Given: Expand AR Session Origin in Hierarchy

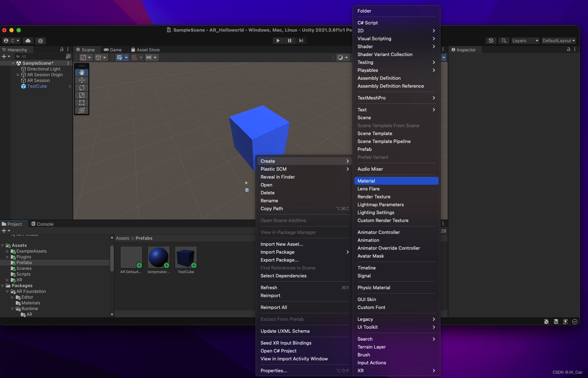Looking at the screenshot, I should [x=18, y=75].
